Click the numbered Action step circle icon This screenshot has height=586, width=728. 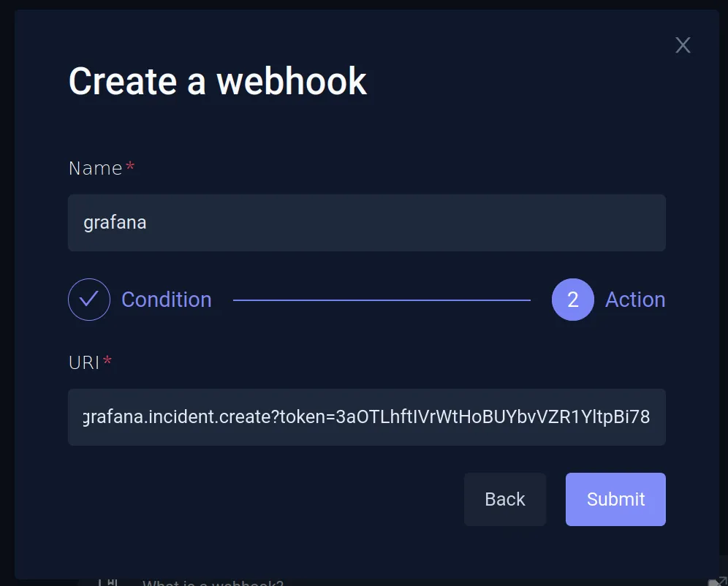point(573,300)
